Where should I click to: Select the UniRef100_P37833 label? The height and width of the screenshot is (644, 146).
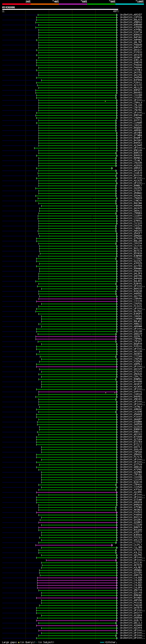(131, 53)
